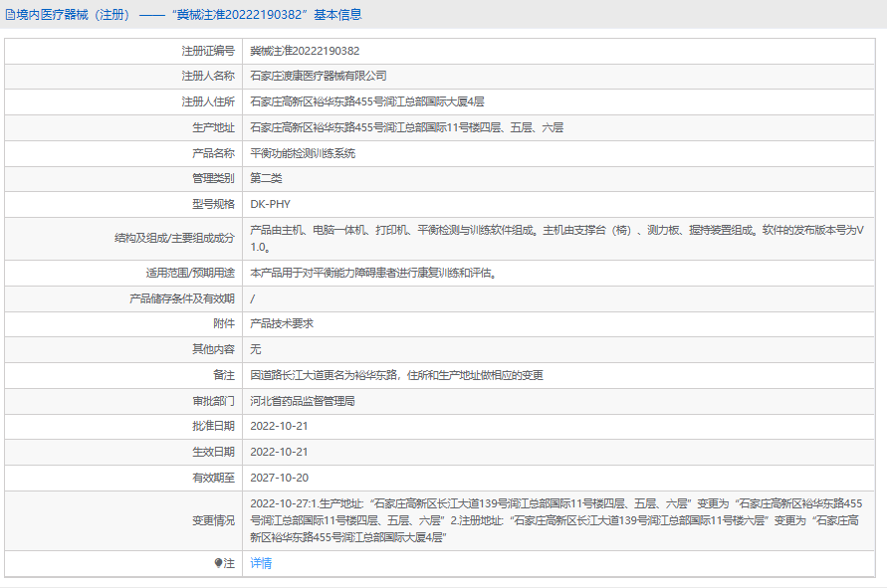Select the 生效日期 value 2022-10-21

tap(280, 453)
